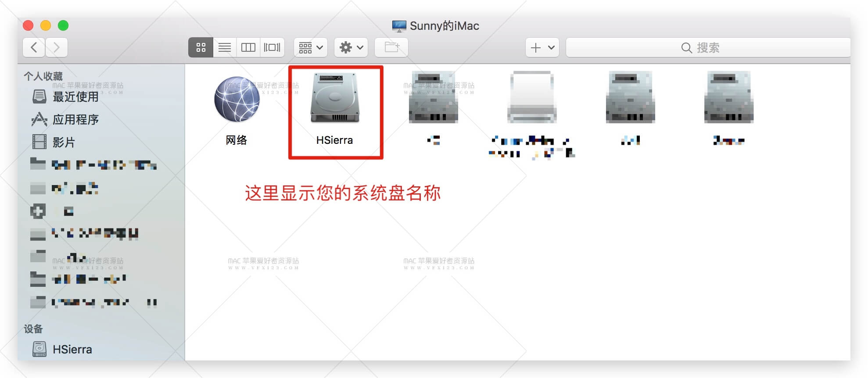Image resolution: width=868 pixels, height=378 pixels.
Task: Click the iMac icon in title bar
Action: 399,26
